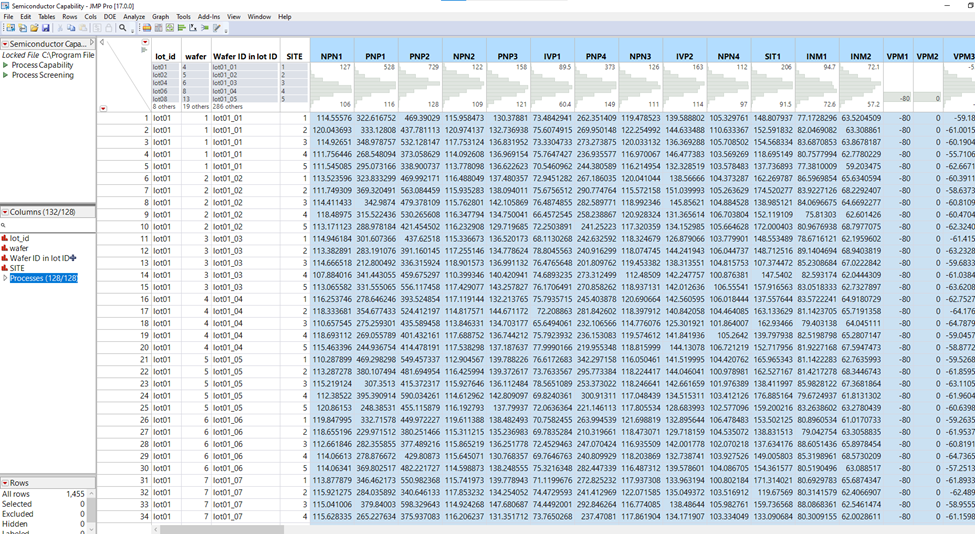Click the green horizontal bars chart icon
The width and height of the screenshot is (975, 534).
pyautogui.click(x=182, y=28)
